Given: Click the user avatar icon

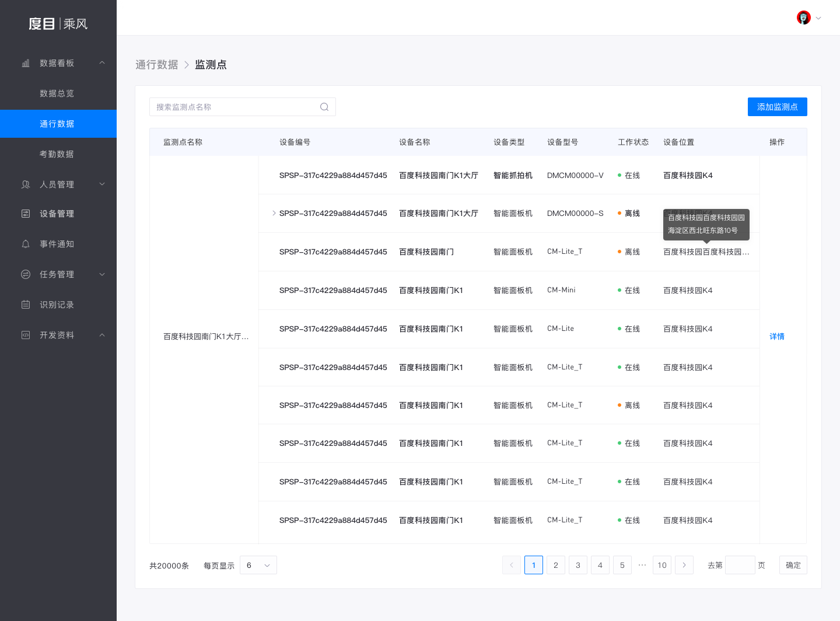Looking at the screenshot, I should [x=803, y=18].
